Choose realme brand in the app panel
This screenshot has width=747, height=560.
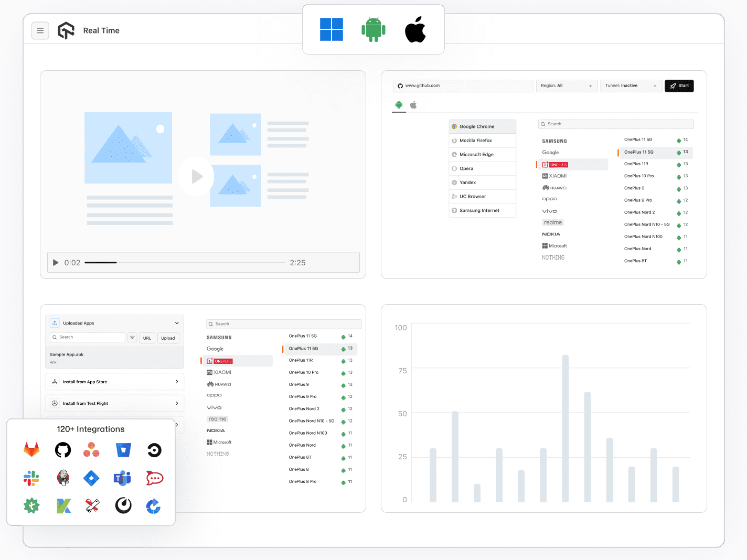(x=217, y=419)
